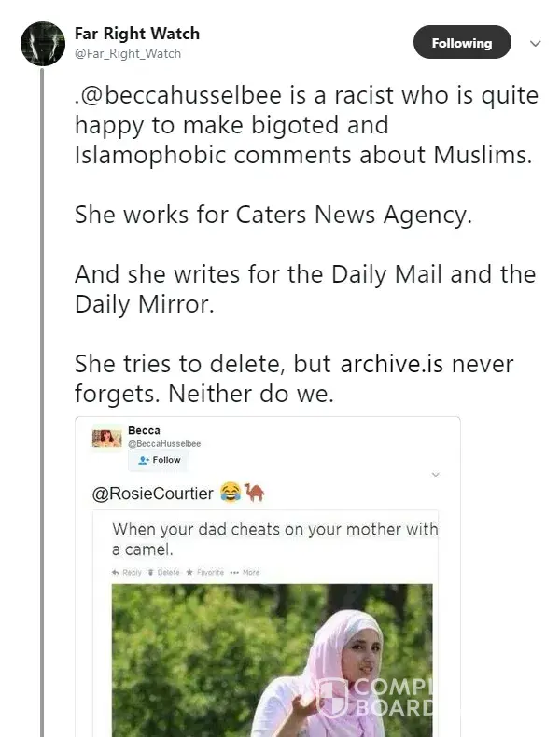This screenshot has width=560, height=737.
Task: Click the @RosieCourtier mention
Action: click(153, 493)
